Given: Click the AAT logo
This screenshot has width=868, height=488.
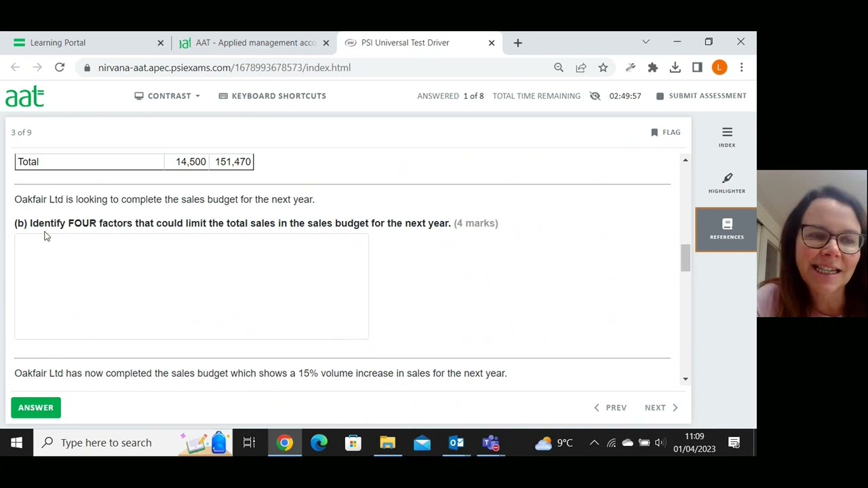Looking at the screenshot, I should click(25, 96).
